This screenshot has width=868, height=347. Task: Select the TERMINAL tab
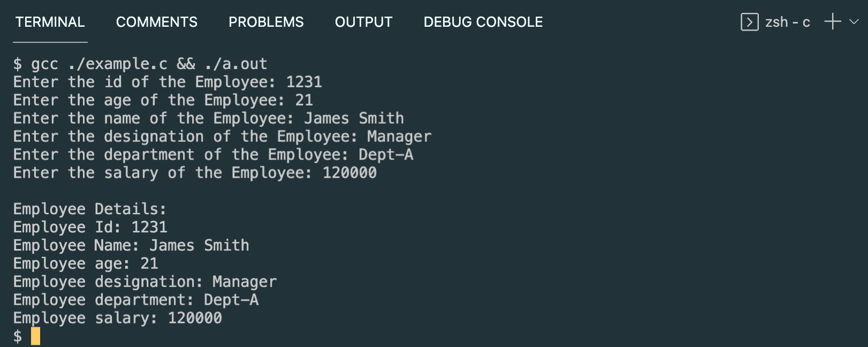[x=50, y=22]
